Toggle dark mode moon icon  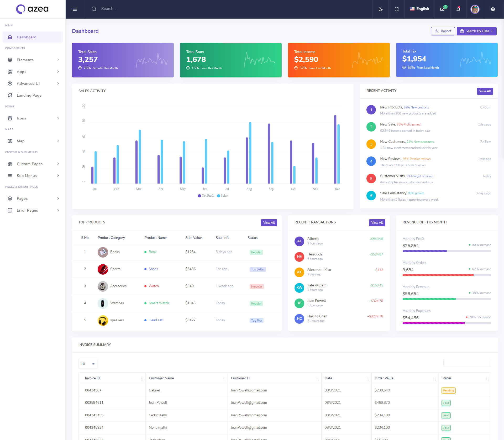click(380, 9)
